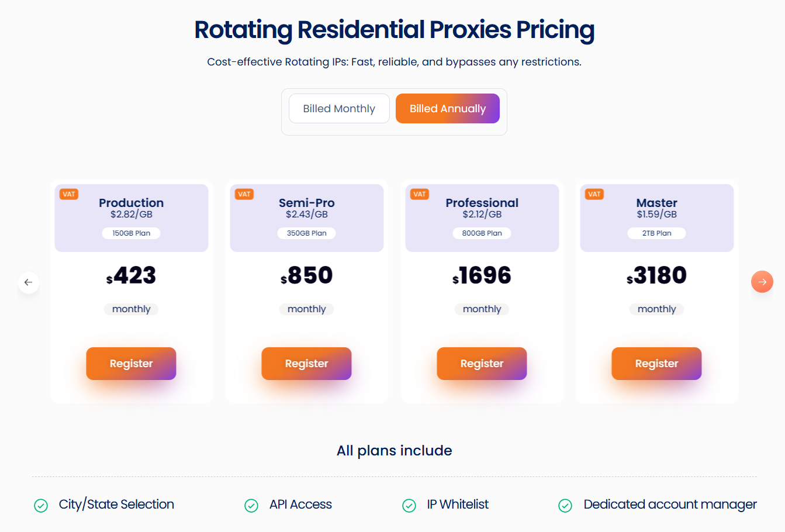Image resolution: width=785 pixels, height=532 pixels.
Task: Register for the Professional plan
Action: pos(482,364)
